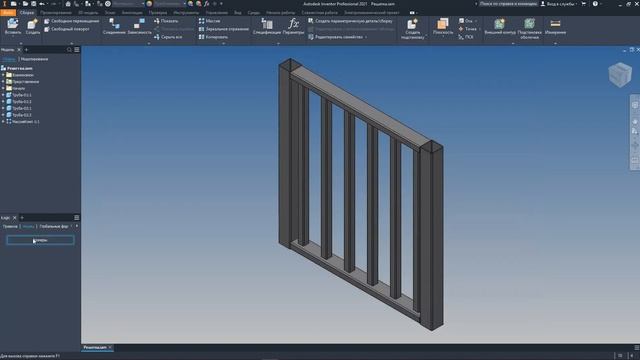This screenshot has height=360, width=640.
Task: Open Редактировать семейство dropdown
Action: (x=338, y=37)
